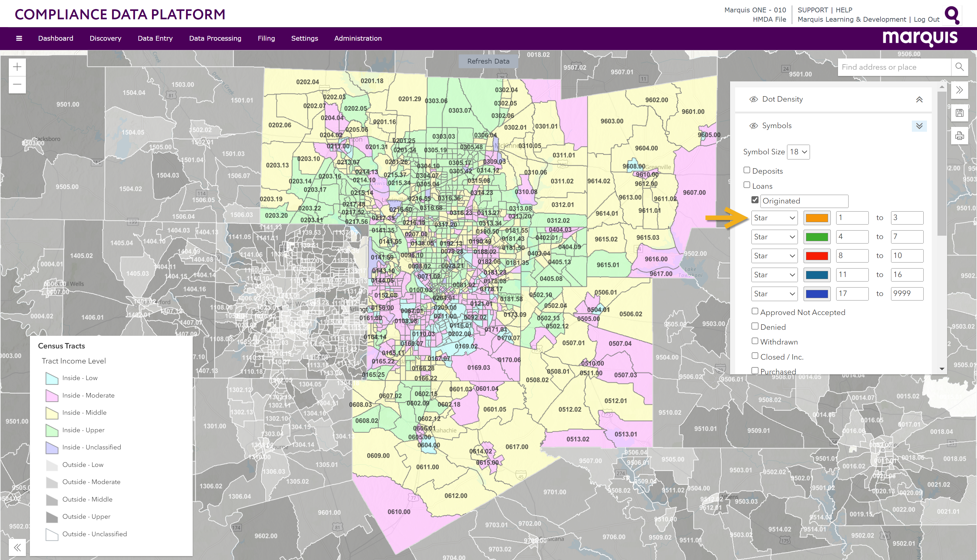Open the Data Processing menu
Viewport: 977px width, 560px height.
coord(215,38)
